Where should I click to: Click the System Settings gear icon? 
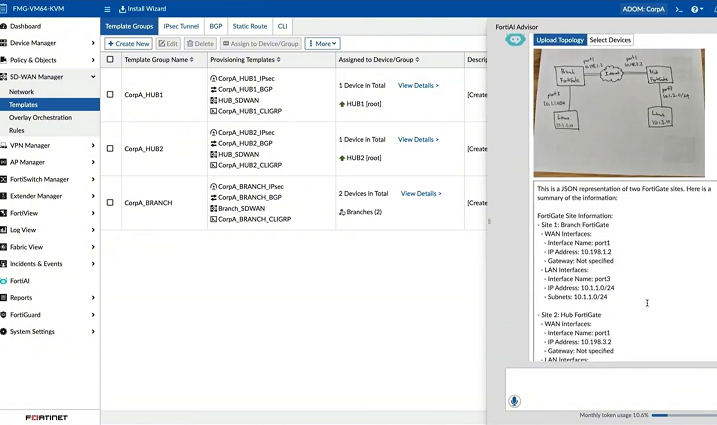pos(4,332)
